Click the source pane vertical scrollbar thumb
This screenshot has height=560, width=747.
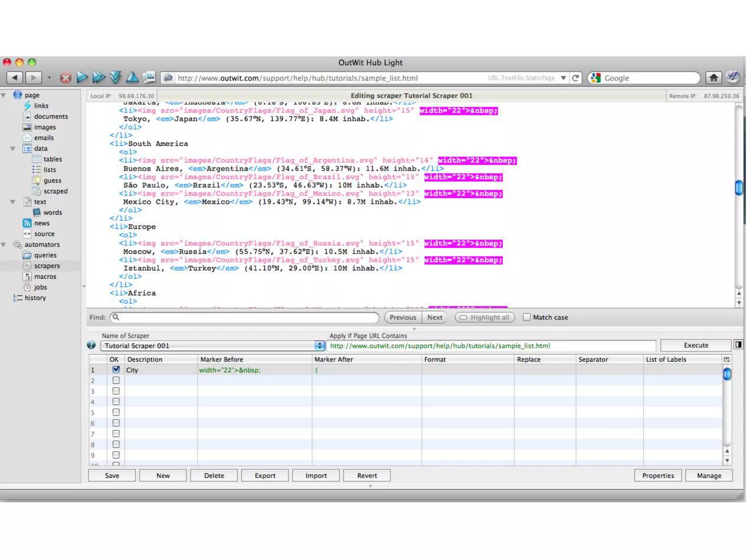click(739, 187)
